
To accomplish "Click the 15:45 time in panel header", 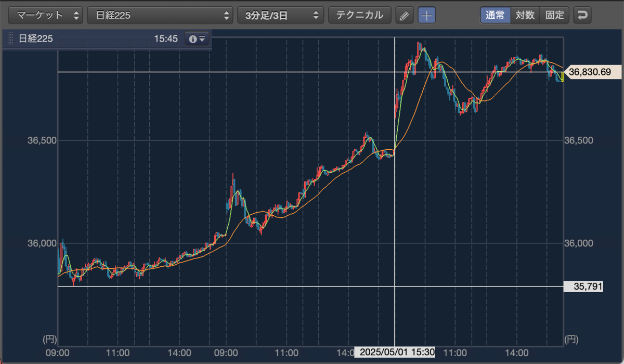I will coord(166,39).
